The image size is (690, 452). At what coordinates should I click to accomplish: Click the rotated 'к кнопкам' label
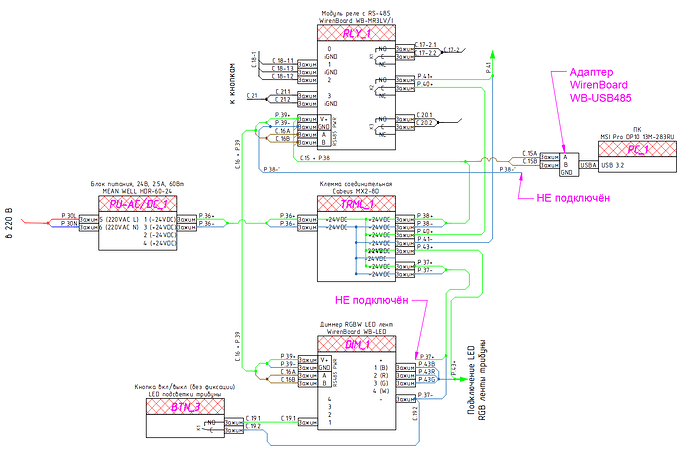(232, 84)
